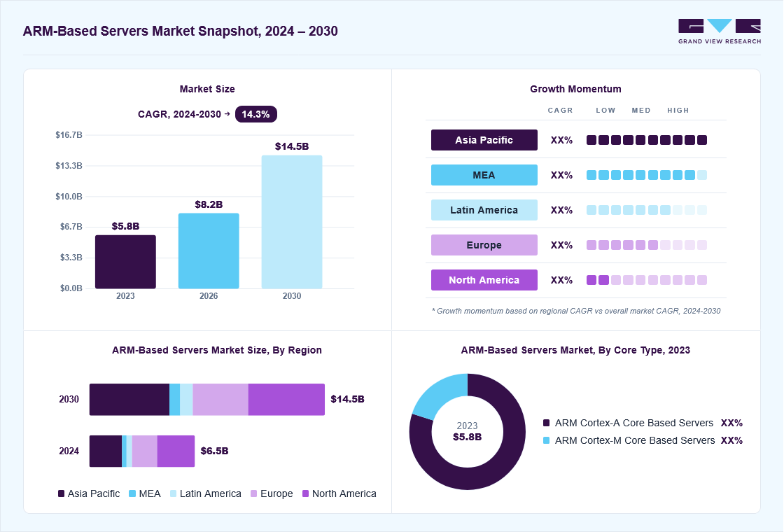Select the 2023 bar labeled $5.8B
Image resolution: width=784 pixels, height=532 pixels.
coord(125,262)
